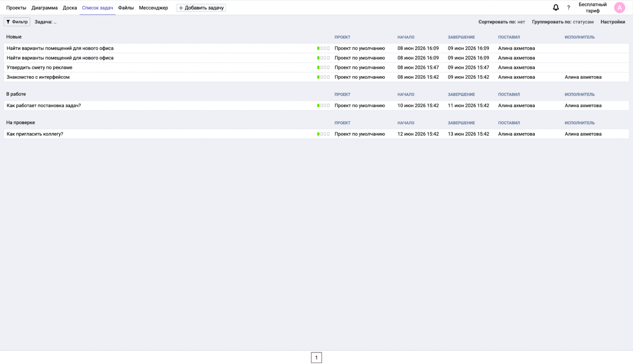Image resolution: width=633 pixels, height=364 pixels.
Task: Collapse the Новые group header
Action: point(14,37)
